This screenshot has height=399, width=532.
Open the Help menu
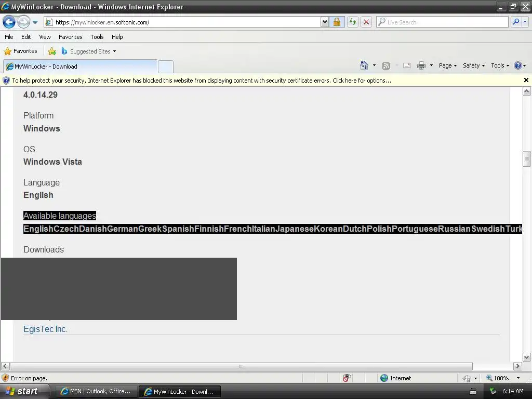[x=117, y=37]
